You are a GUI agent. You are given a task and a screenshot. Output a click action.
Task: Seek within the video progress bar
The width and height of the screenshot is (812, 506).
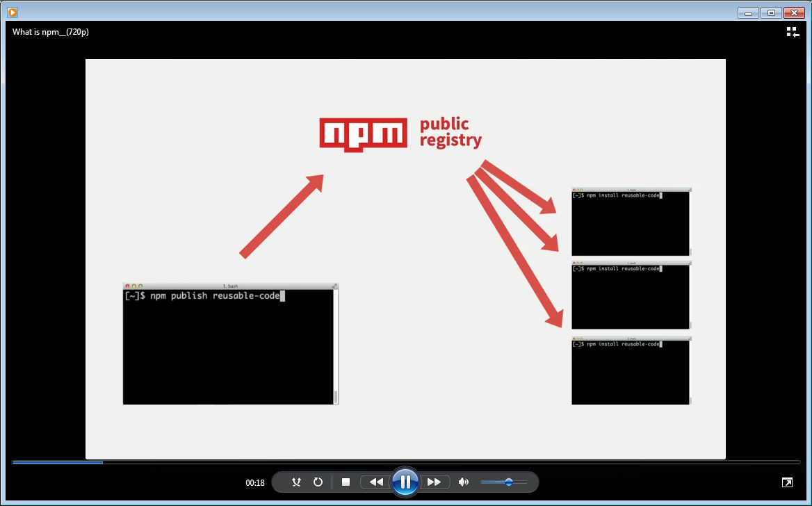(406, 462)
